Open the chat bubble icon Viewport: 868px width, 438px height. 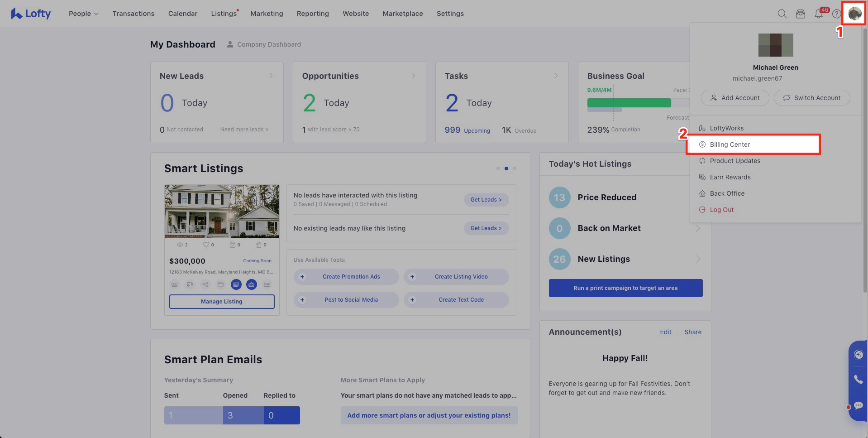tap(858, 405)
